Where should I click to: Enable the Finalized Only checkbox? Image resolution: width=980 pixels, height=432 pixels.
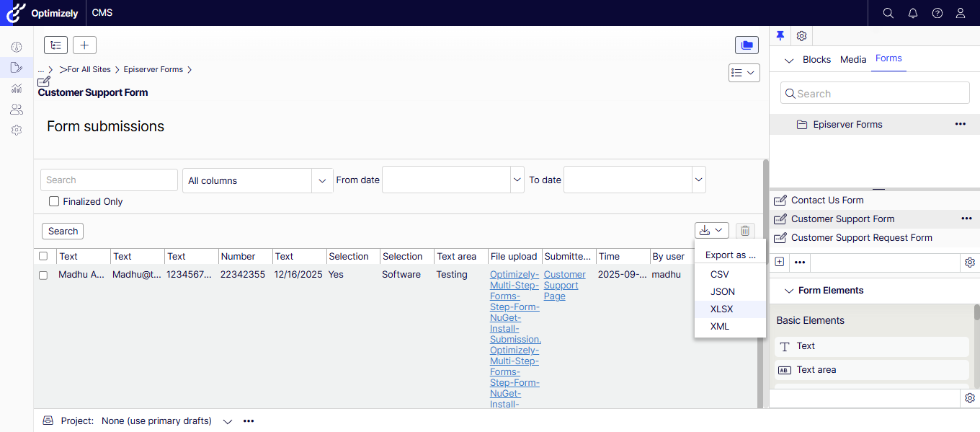click(54, 202)
